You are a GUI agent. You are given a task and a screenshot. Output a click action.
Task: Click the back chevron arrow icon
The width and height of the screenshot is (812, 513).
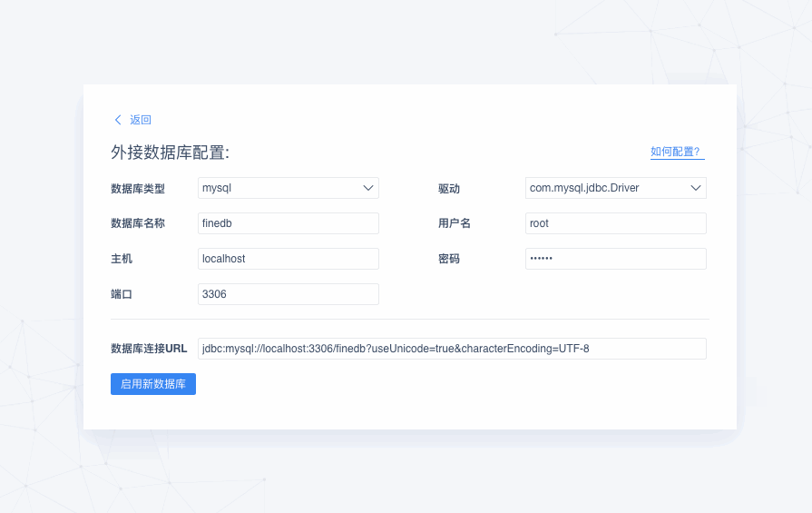[x=118, y=120]
